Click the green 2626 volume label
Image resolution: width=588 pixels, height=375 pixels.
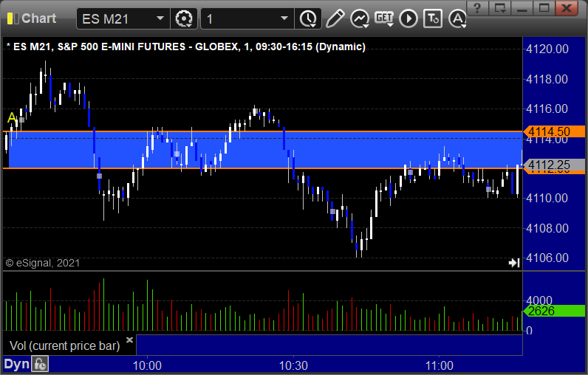[554, 311]
